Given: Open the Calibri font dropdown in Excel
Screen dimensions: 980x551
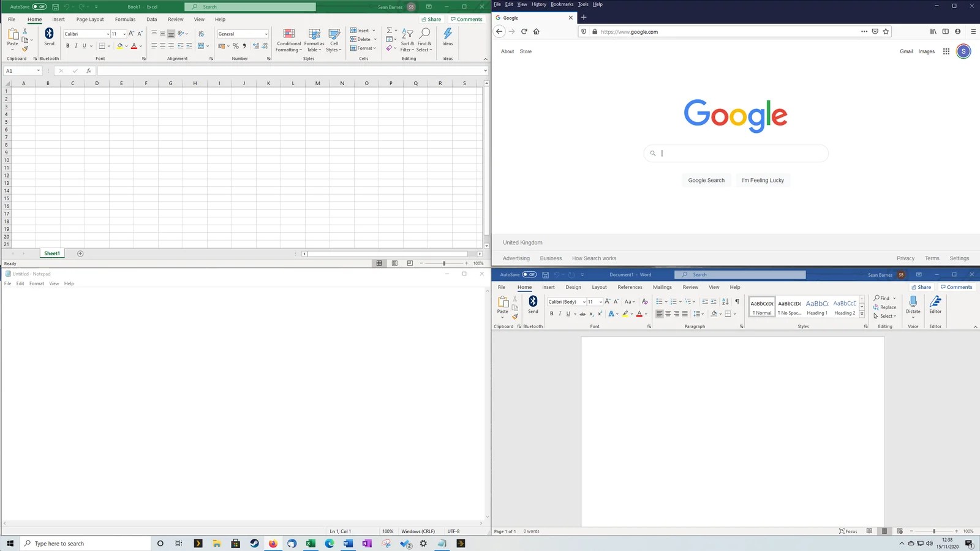Looking at the screenshot, I should coord(108,34).
